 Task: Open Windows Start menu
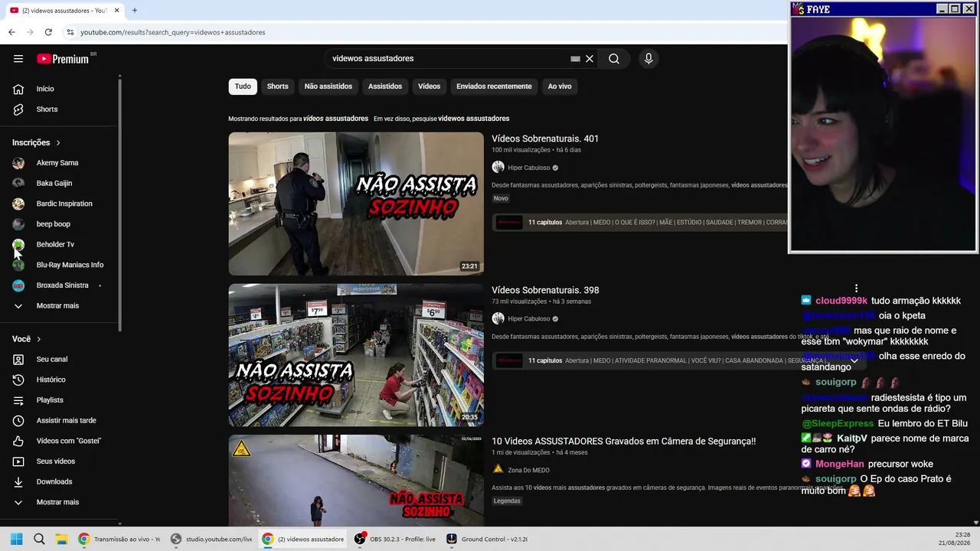(x=17, y=539)
